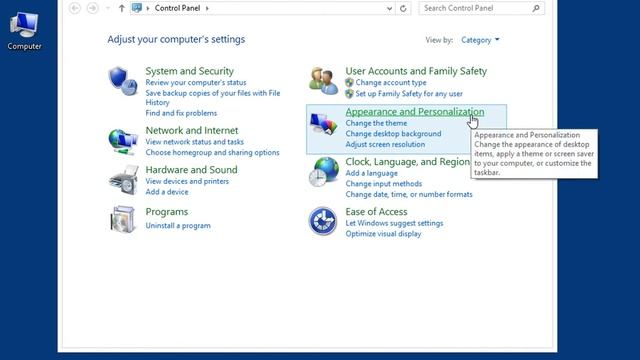Click the Appearance and Personalization monitor icon
Image resolution: width=640 pixels, height=360 pixels.
[x=323, y=123]
